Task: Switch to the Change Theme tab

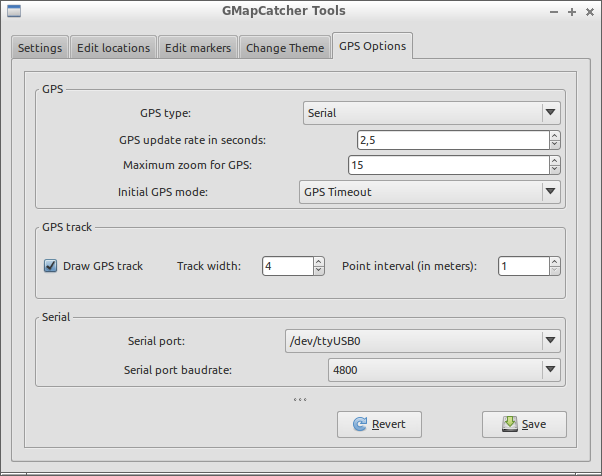Action: 285,48
